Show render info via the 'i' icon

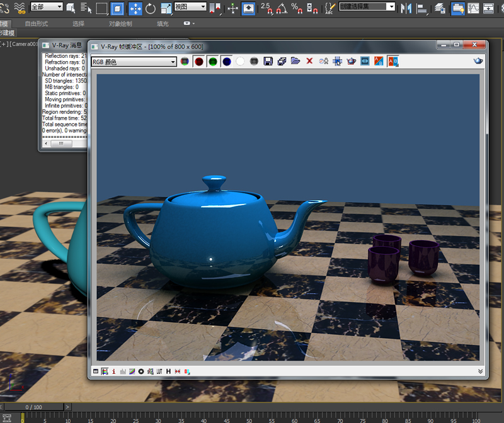coord(113,371)
